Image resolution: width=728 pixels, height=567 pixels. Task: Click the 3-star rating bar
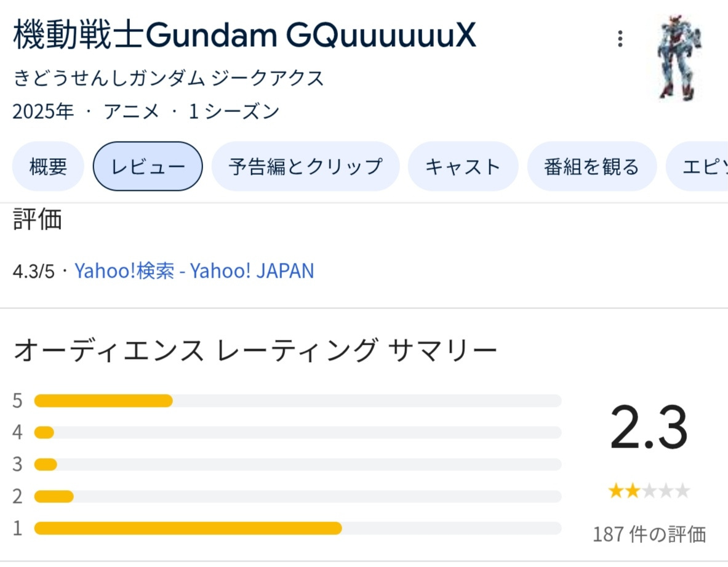[x=298, y=464]
